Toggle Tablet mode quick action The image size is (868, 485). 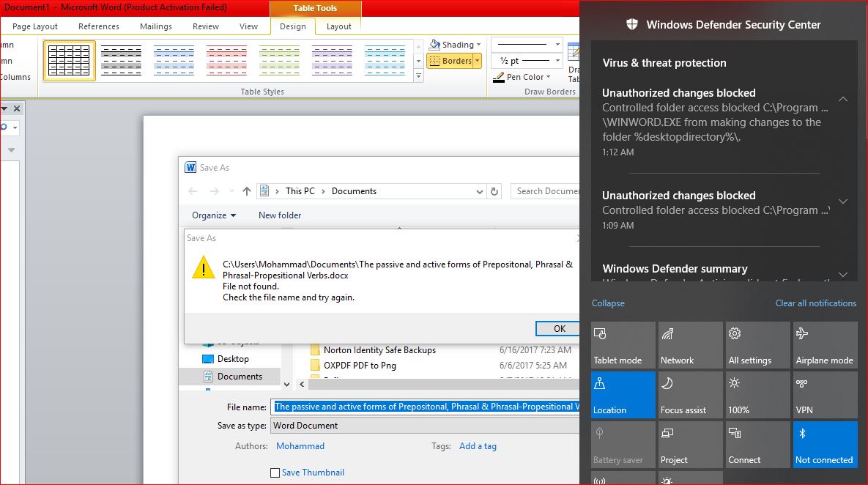623,345
